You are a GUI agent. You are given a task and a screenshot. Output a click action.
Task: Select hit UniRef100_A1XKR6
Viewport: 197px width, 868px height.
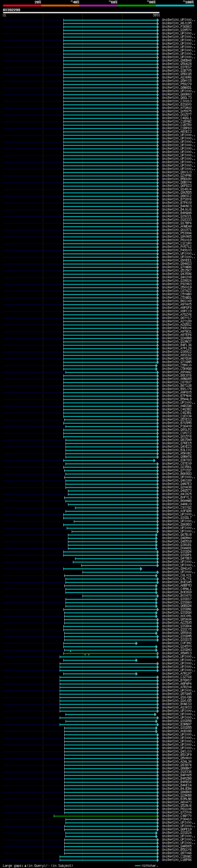(x=176, y=78)
